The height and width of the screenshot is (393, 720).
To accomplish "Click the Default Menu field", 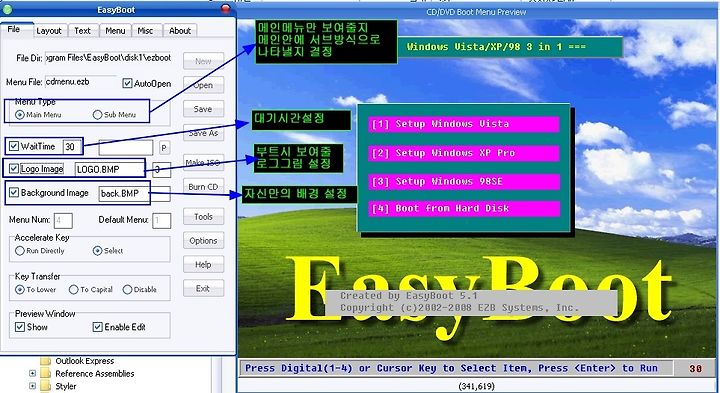I will (x=162, y=220).
